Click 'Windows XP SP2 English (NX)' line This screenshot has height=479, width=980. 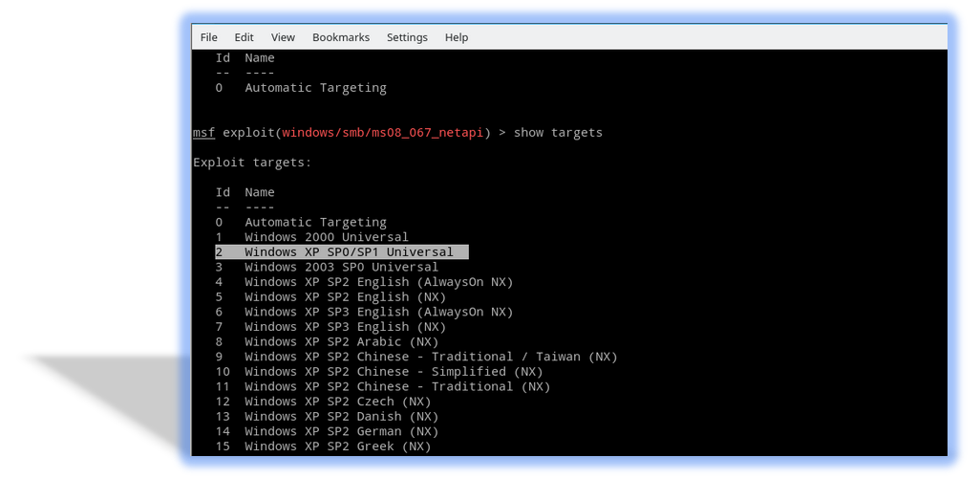[x=330, y=297]
